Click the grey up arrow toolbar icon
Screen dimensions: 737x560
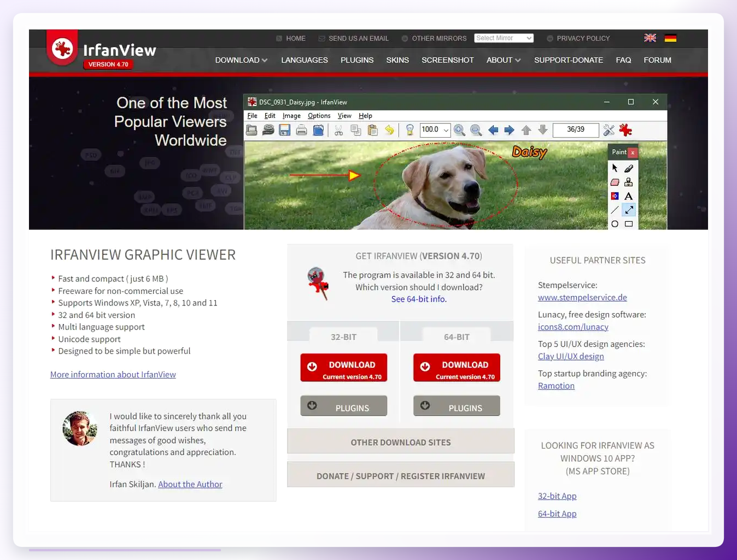pos(527,130)
